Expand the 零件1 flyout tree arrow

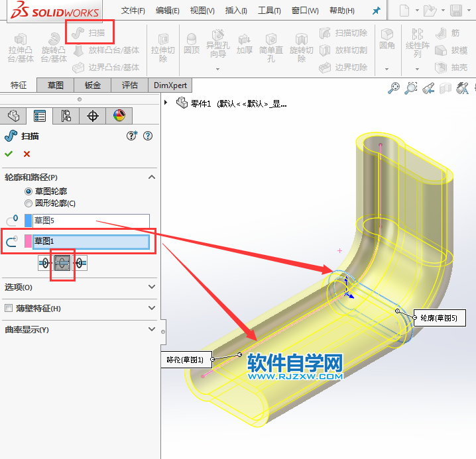tap(166, 103)
